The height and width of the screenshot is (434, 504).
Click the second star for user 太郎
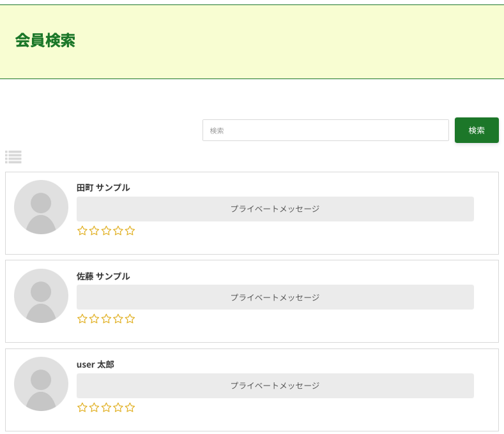(94, 408)
